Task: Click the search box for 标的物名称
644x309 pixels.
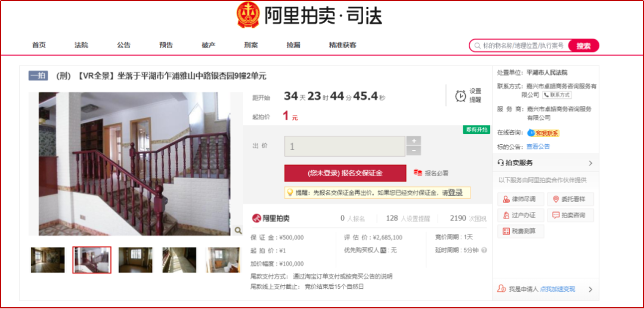Action: pos(521,45)
